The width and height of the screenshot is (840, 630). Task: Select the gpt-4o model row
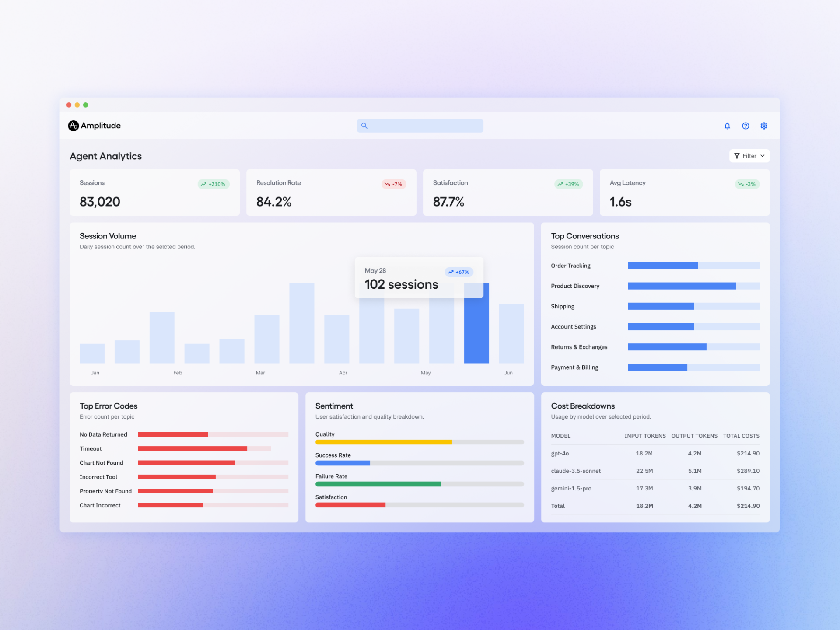tap(655, 454)
